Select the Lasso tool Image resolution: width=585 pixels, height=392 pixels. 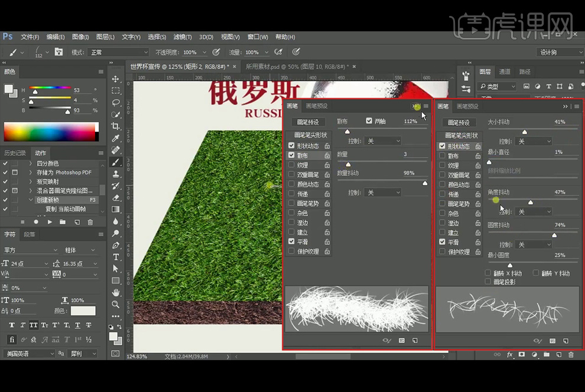click(116, 103)
